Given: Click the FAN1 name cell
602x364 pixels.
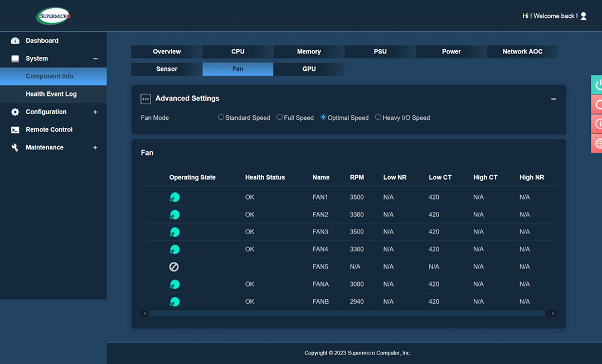Looking at the screenshot, I should tap(320, 197).
